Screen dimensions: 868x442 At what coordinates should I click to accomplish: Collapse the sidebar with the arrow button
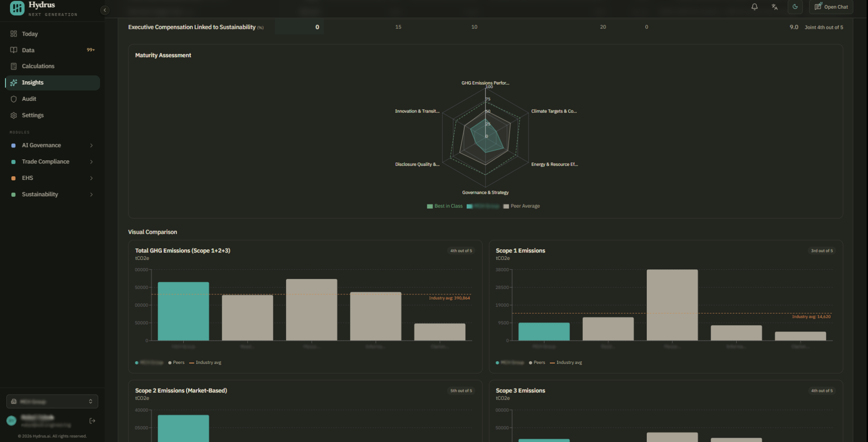pyautogui.click(x=105, y=10)
